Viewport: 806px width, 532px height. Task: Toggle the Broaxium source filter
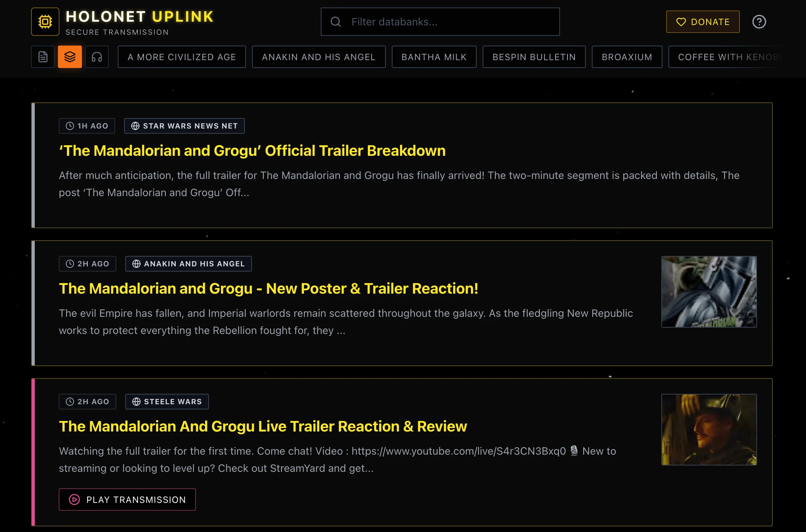pos(627,57)
